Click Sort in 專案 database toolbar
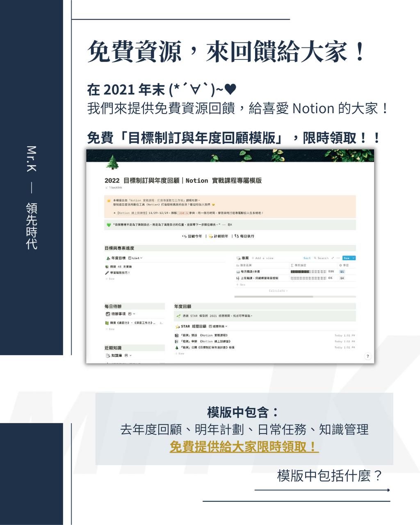This screenshot has height=525, width=420. 307,258
